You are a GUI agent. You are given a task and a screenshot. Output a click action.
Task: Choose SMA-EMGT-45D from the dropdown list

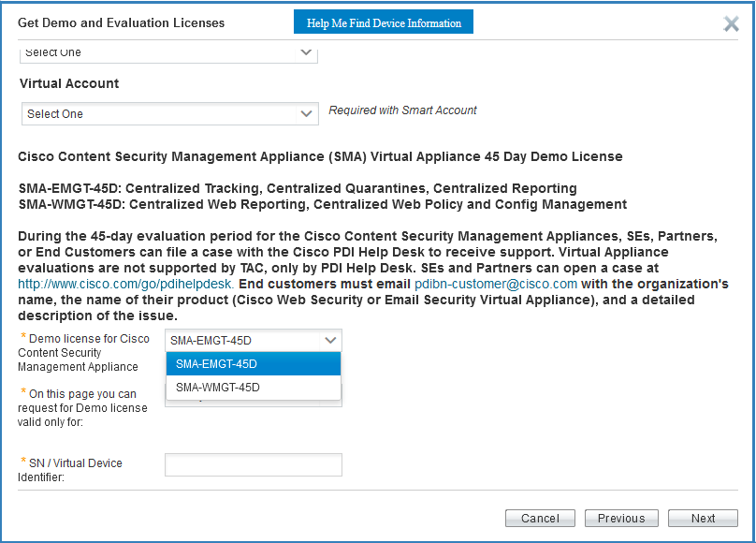coord(254,364)
